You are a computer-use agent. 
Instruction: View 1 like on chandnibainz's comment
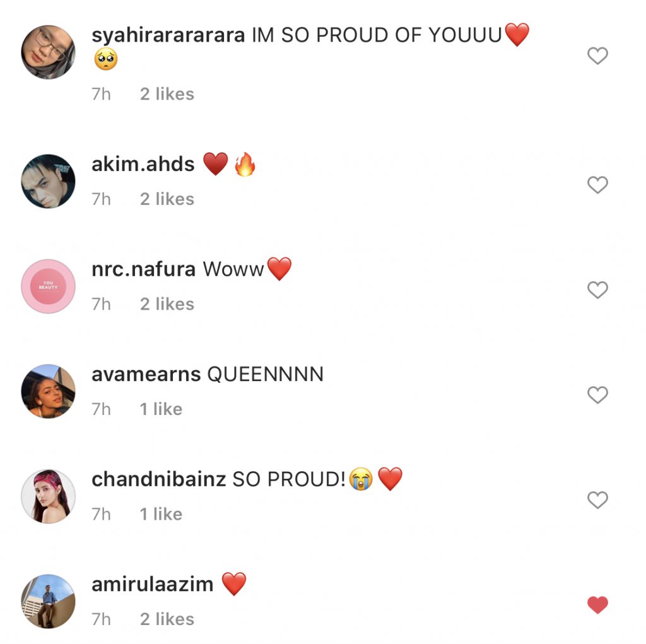tap(161, 514)
